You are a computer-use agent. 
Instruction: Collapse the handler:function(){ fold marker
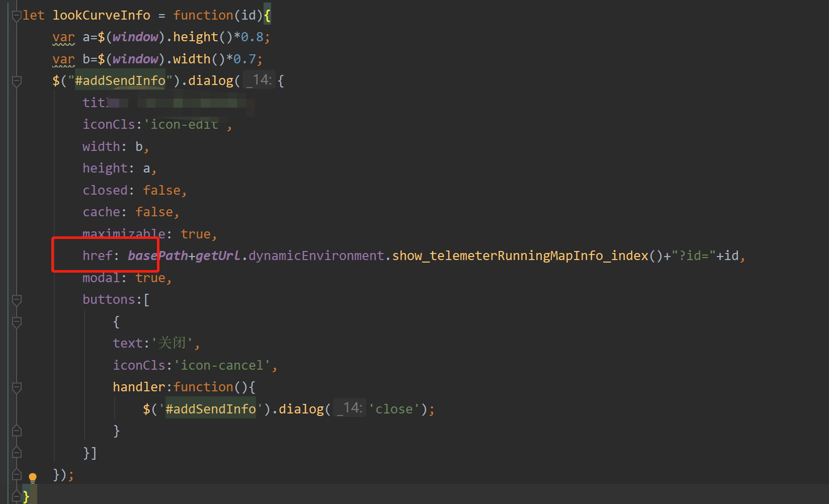(17, 387)
